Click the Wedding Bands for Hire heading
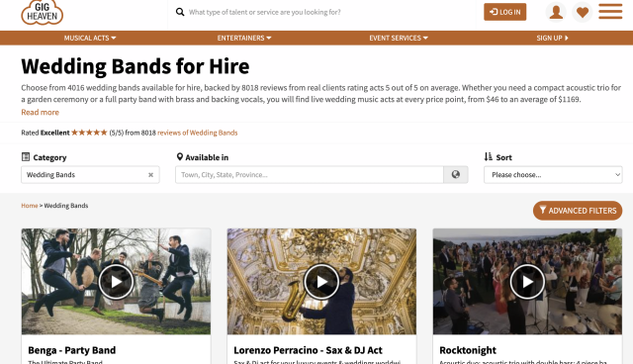 pyautogui.click(x=136, y=66)
